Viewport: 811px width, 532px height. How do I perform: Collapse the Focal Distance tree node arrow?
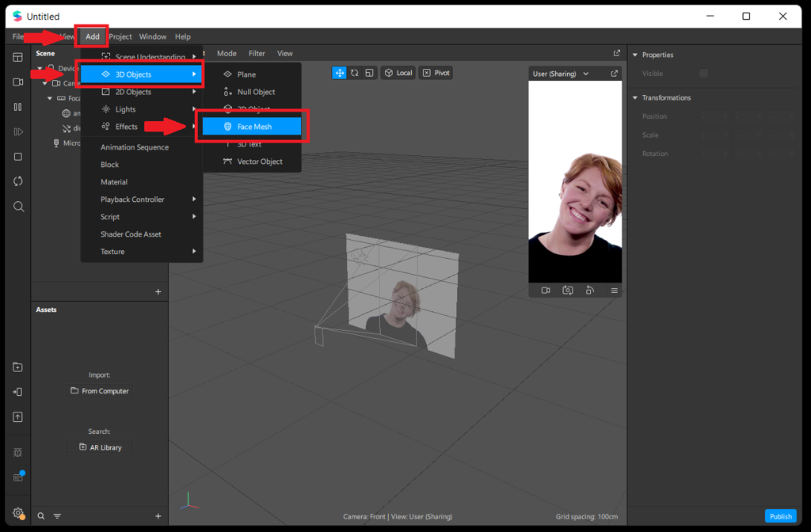(50, 98)
